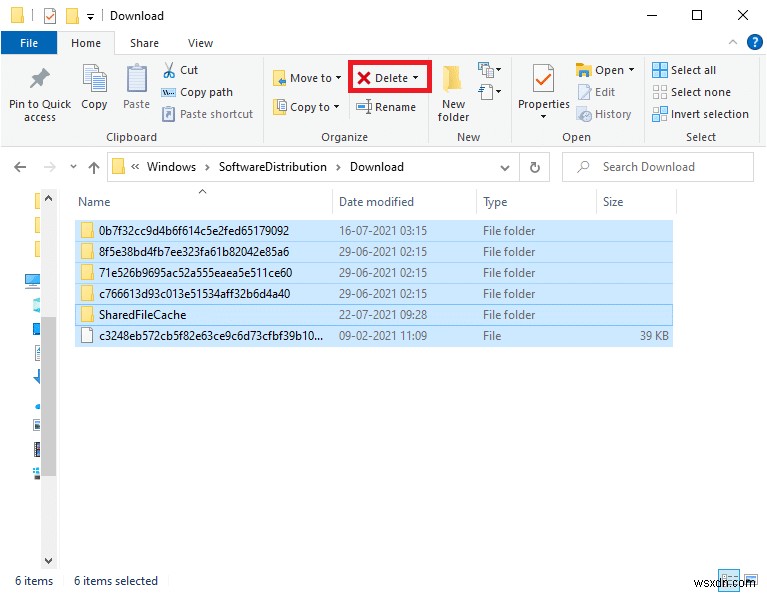Open the Easy access dropdown icon
The width and height of the screenshot is (767, 593).
[489, 91]
